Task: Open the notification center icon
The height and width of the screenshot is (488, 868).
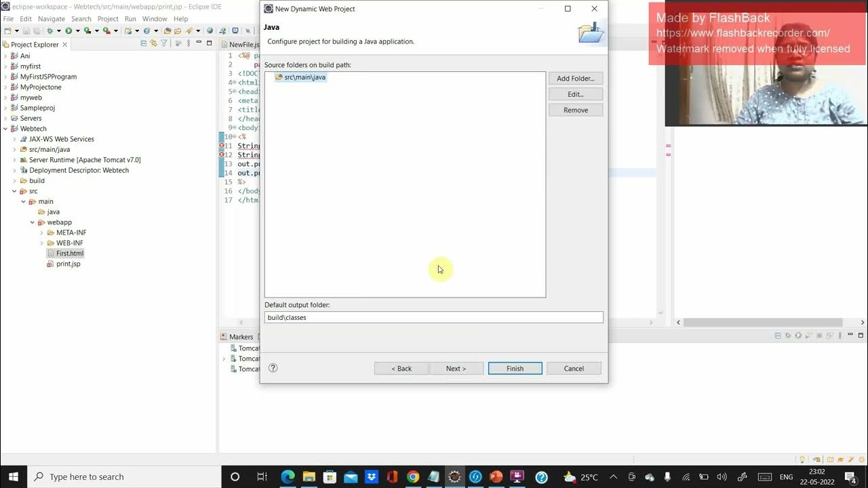Action: point(850,476)
